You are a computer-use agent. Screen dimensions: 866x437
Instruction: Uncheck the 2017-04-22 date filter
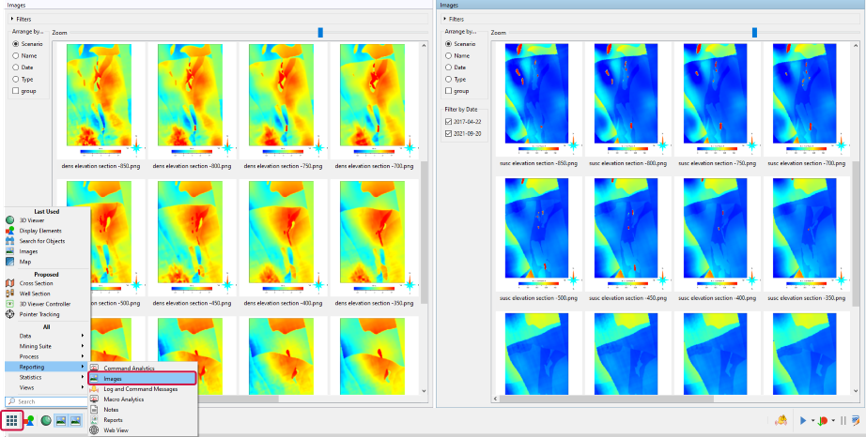[448, 122]
